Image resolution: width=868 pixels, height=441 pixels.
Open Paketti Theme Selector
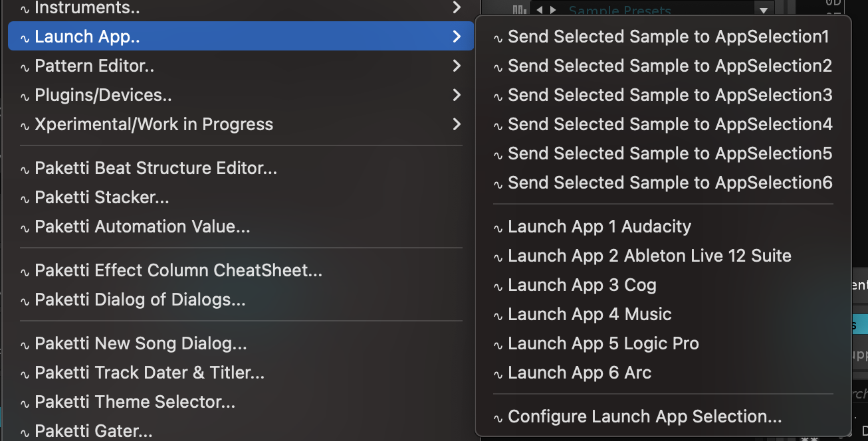point(135,402)
